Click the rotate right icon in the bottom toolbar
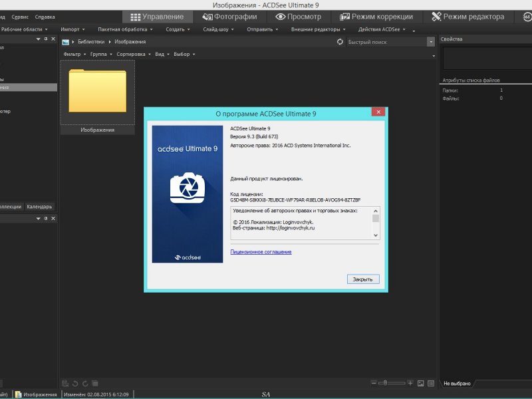This screenshot has width=532, height=399. pos(85,384)
